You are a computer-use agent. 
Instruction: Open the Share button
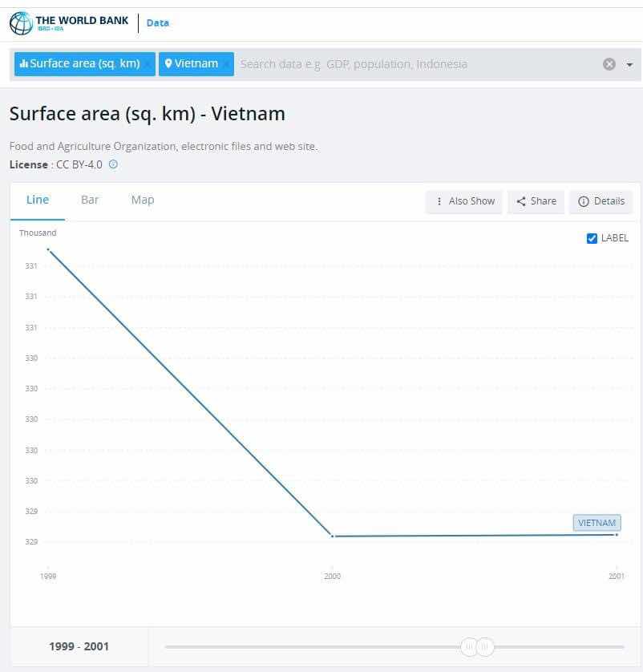click(536, 201)
